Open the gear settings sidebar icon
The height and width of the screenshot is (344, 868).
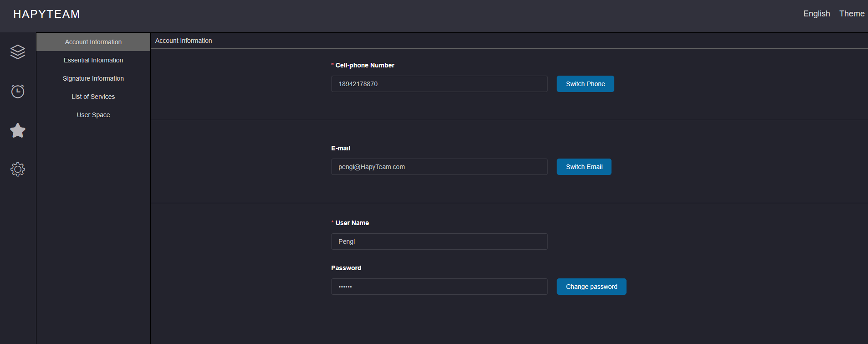coord(18,169)
